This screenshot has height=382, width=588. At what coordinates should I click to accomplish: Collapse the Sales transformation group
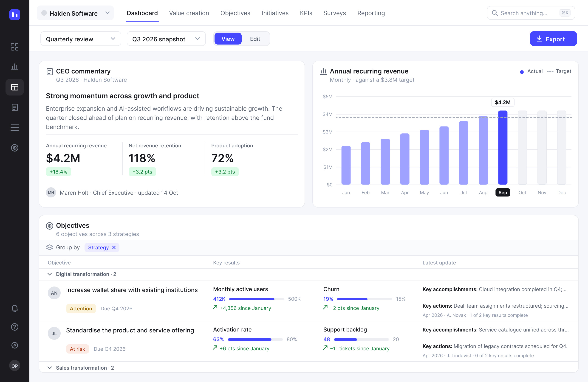coord(49,368)
